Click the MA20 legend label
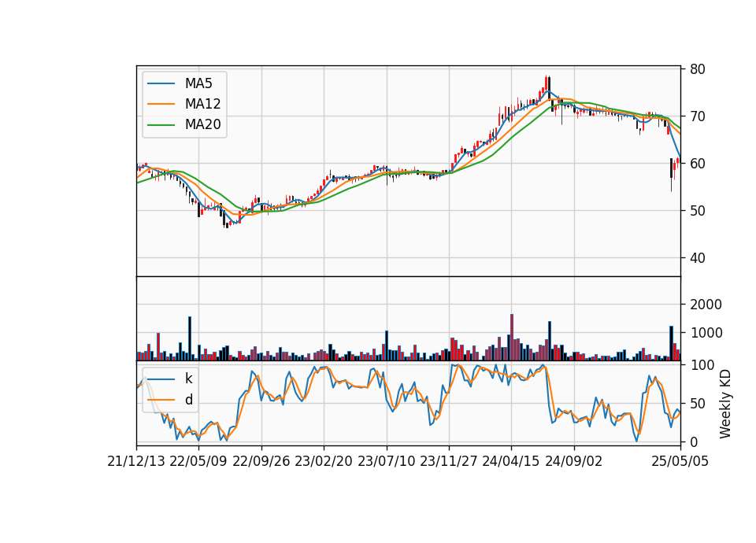756x543 pixels. click(x=202, y=125)
